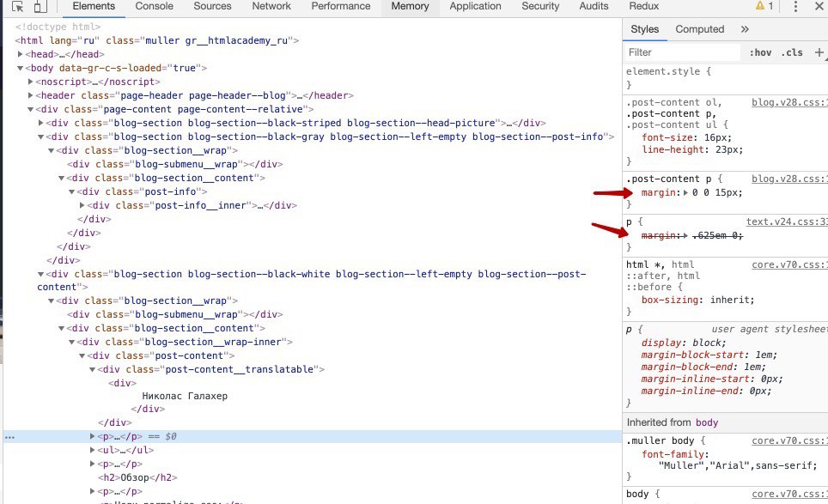This screenshot has width=828, height=504.
Task: Collapse the post-content div node
Action: point(82,355)
